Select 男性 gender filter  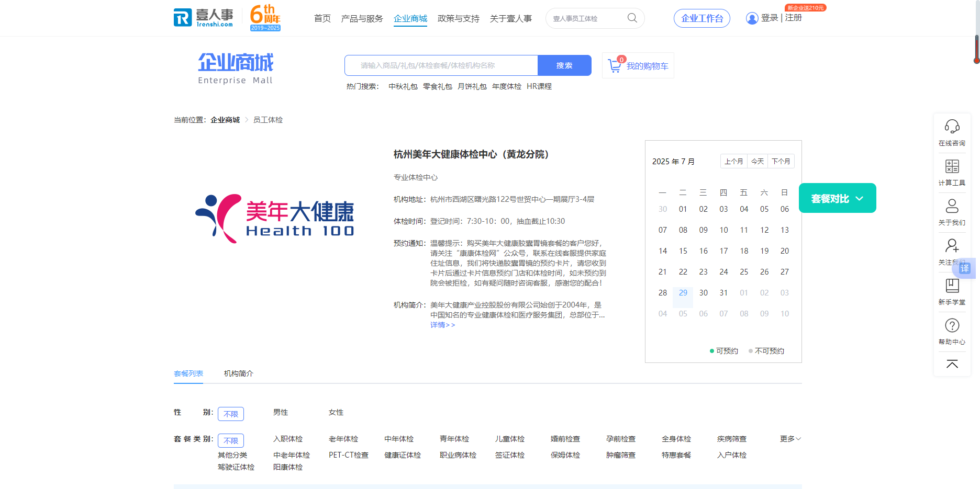281,412
